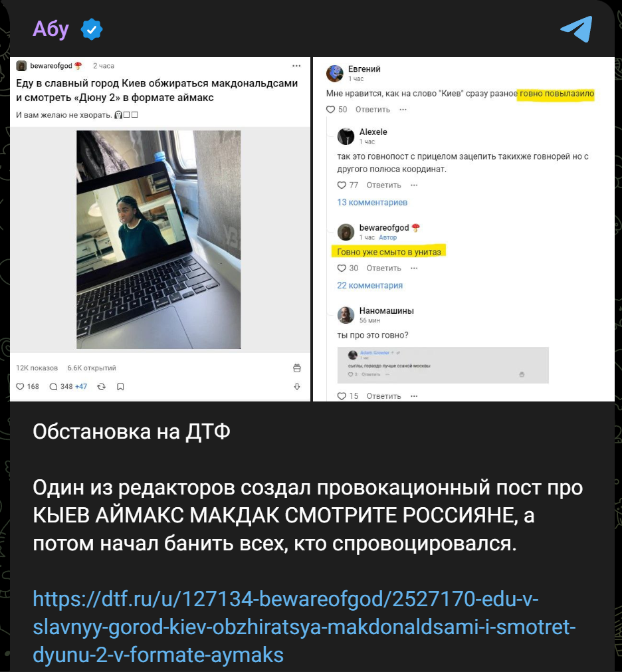Open the laptop photo in the post
This screenshot has height=672, width=622.
tap(159, 239)
